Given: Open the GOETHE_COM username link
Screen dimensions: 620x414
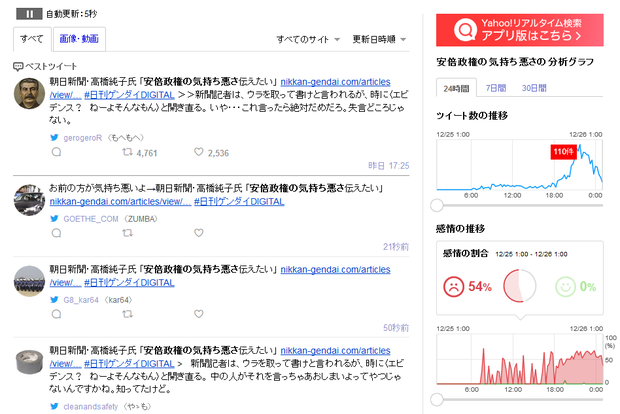Looking at the screenshot, I should coord(91,219).
